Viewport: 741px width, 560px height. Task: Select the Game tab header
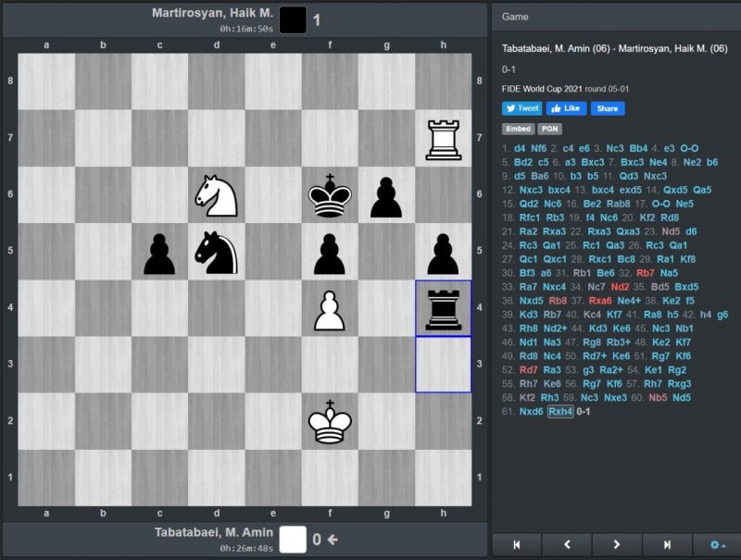tap(515, 17)
